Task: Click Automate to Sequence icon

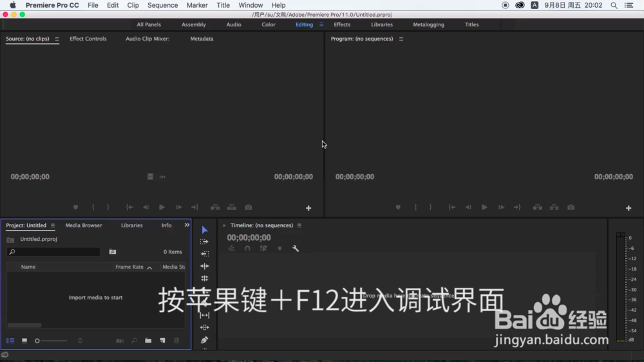Action: click(x=120, y=341)
